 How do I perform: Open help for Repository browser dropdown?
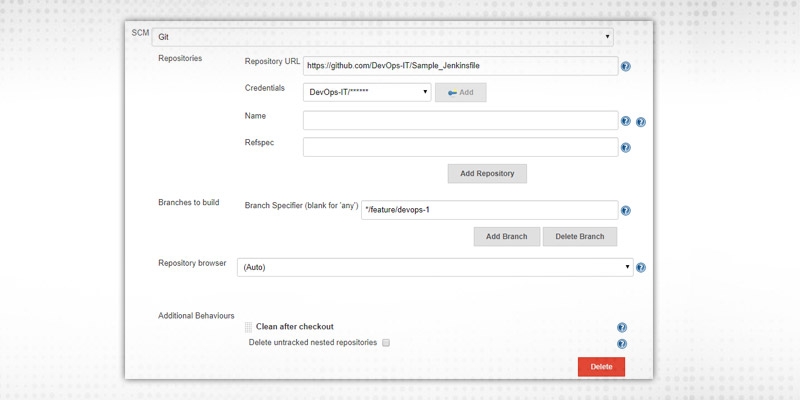point(641,267)
